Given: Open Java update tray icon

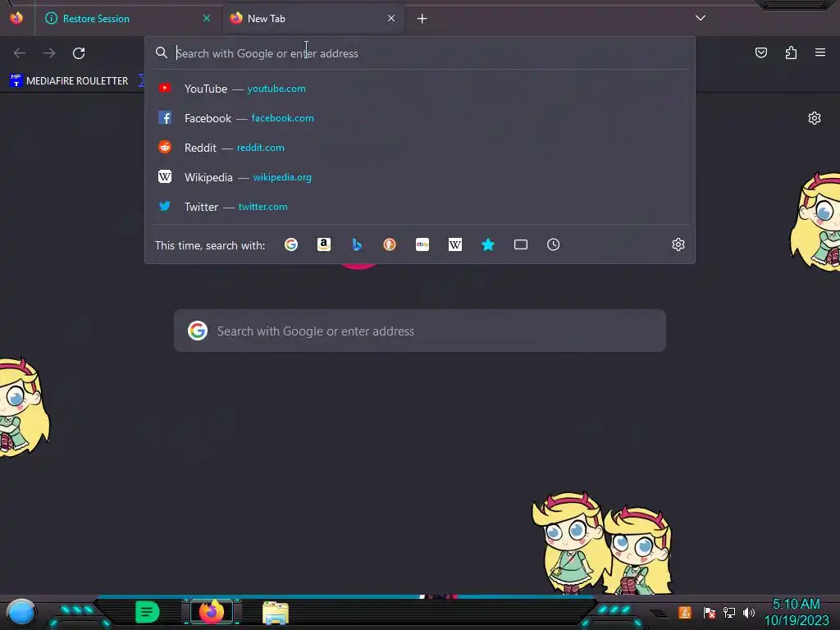Looking at the screenshot, I should (x=685, y=612).
